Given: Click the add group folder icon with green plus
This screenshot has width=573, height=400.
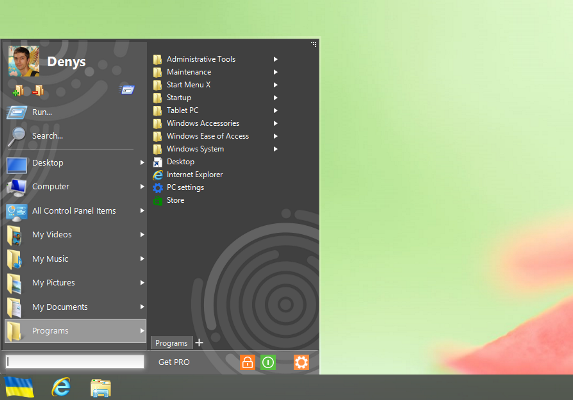Looking at the screenshot, I should point(18,90).
